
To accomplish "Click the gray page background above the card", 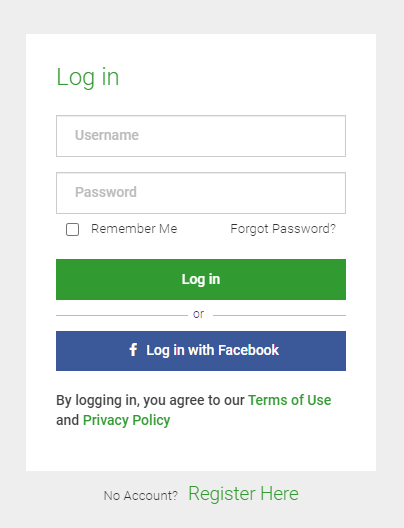I will pos(201,17).
